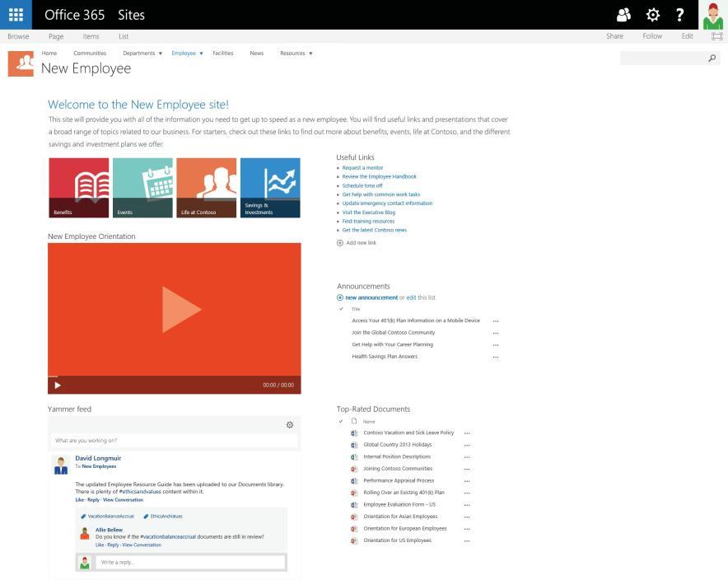Click the Share button
This screenshot has width=728, height=580.
coord(614,36)
